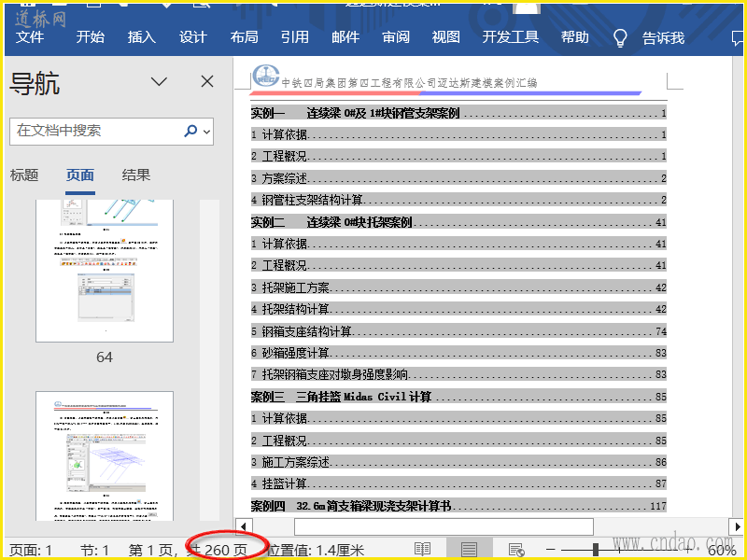
Task: Switch to Print Layout view icon
Action: tap(469, 550)
